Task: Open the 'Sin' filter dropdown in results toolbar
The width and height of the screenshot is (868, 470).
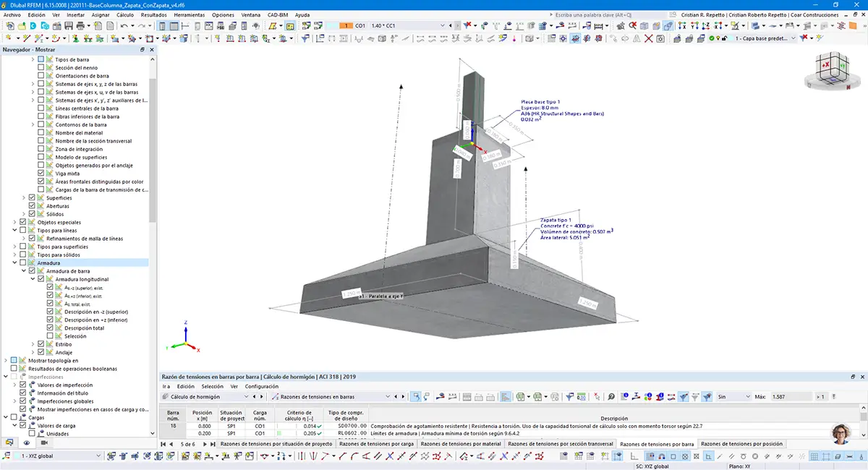Action: pos(746,397)
